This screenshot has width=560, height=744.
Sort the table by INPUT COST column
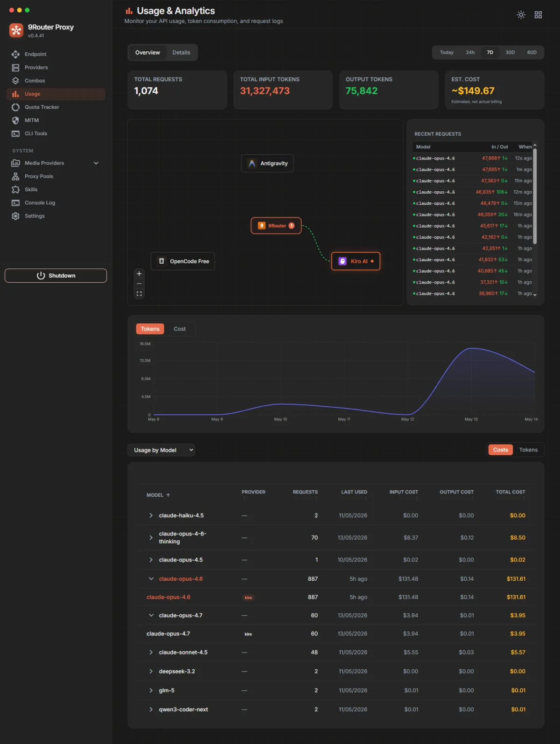pyautogui.click(x=404, y=492)
